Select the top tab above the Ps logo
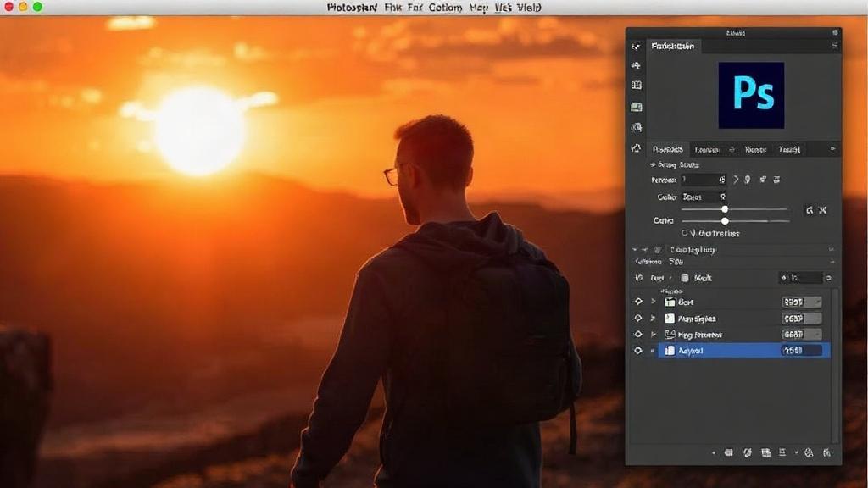 click(672, 46)
